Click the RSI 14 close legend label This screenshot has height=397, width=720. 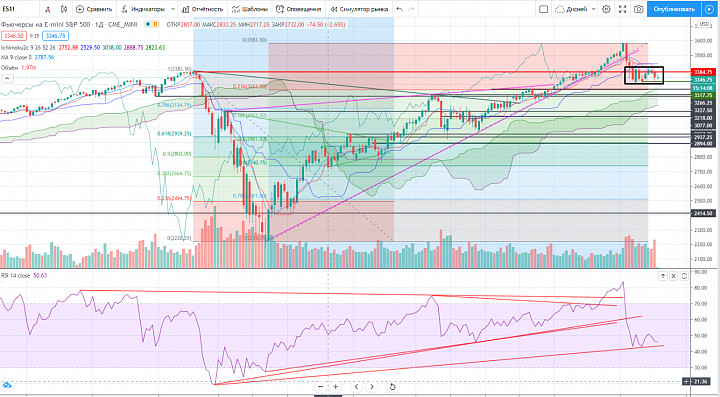click(16, 275)
